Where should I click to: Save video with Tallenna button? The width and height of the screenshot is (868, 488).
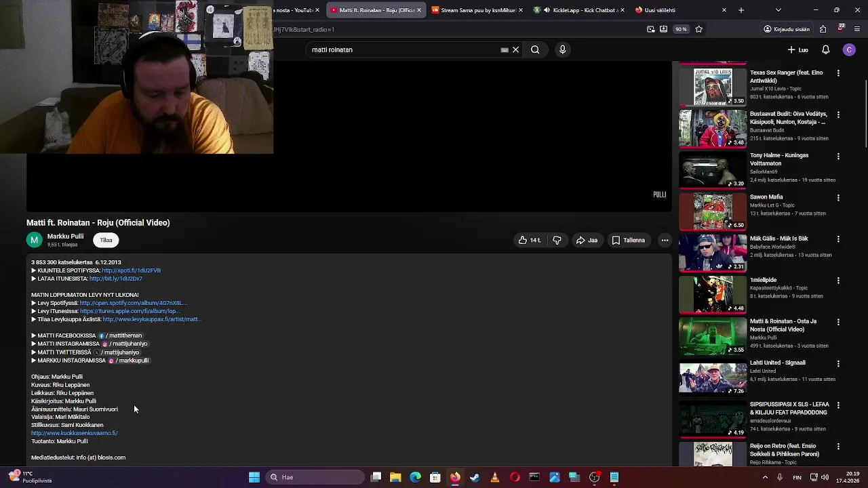(628, 240)
